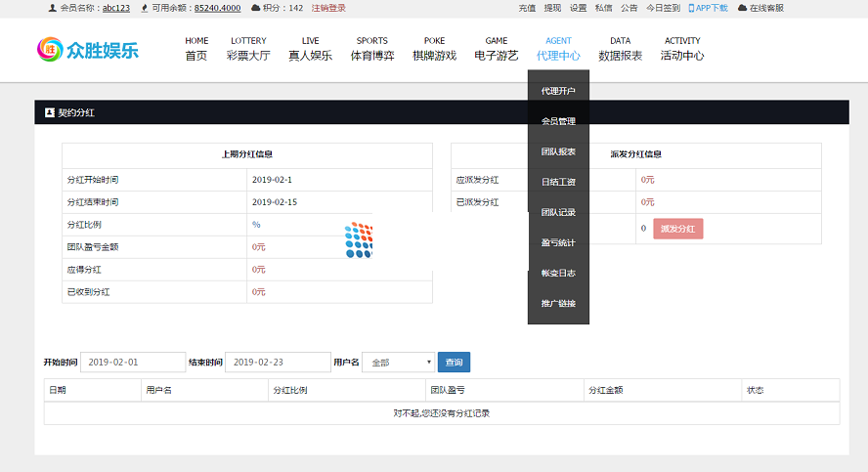Click 注销登录 logout link

click(x=328, y=8)
